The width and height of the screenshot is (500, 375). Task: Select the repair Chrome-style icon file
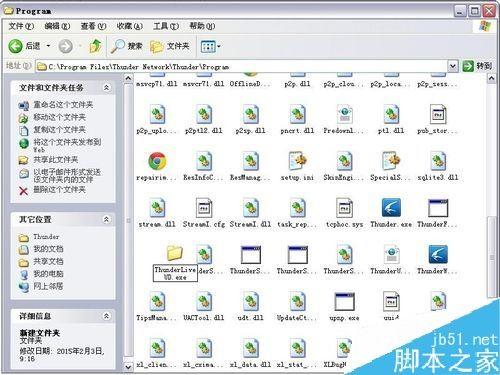click(x=157, y=161)
